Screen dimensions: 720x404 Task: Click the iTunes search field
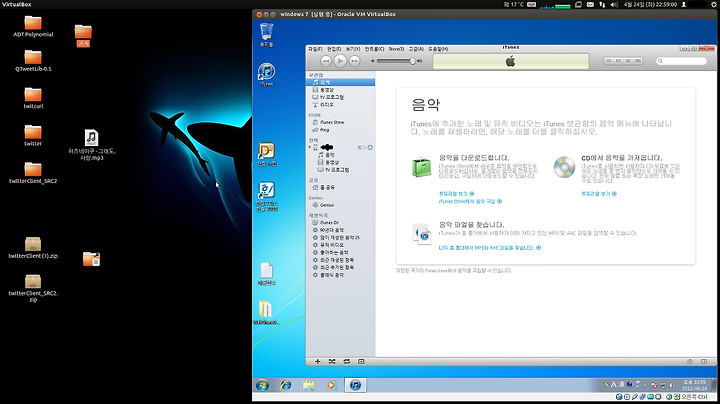click(681, 61)
